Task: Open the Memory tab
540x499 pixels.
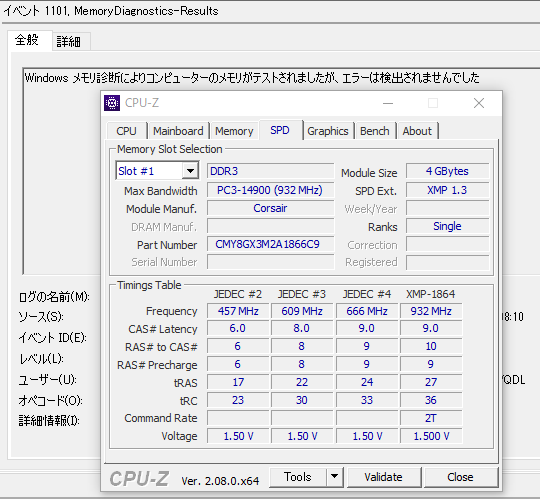Action: coord(234,131)
